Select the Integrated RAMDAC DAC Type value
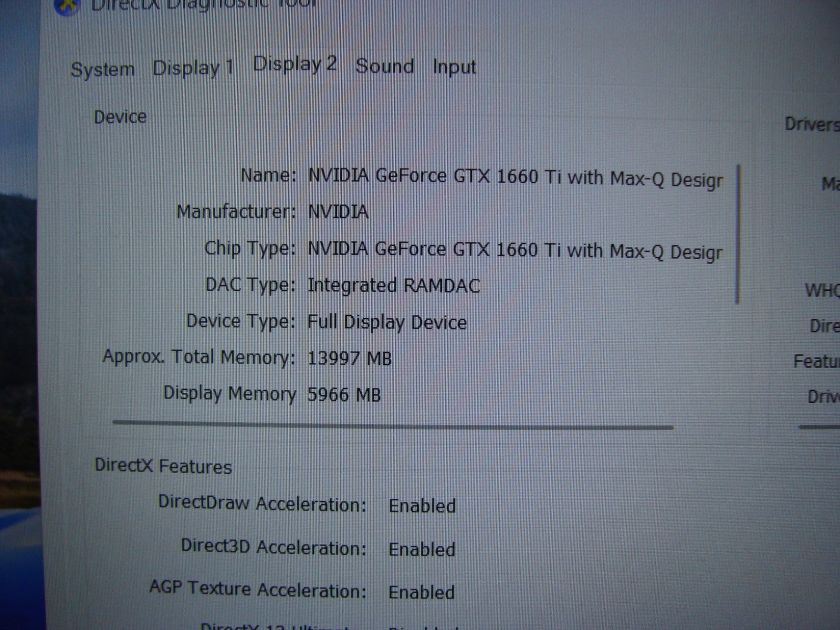Image resolution: width=840 pixels, height=630 pixels. tap(393, 286)
